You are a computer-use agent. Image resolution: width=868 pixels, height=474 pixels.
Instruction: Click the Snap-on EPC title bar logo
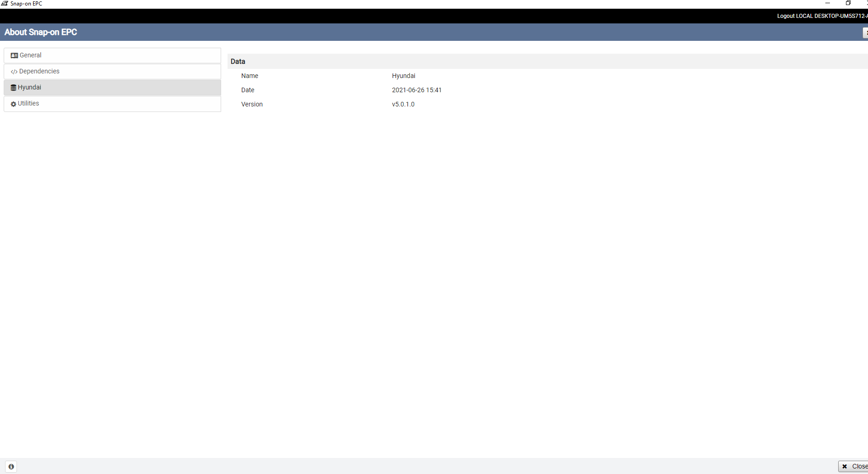click(5, 4)
